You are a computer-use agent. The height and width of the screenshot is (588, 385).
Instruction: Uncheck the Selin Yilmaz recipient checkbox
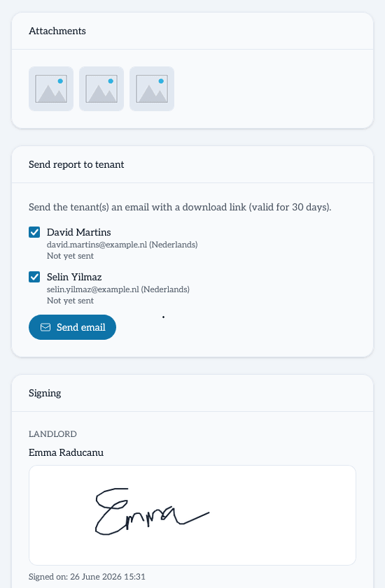pyautogui.click(x=34, y=277)
